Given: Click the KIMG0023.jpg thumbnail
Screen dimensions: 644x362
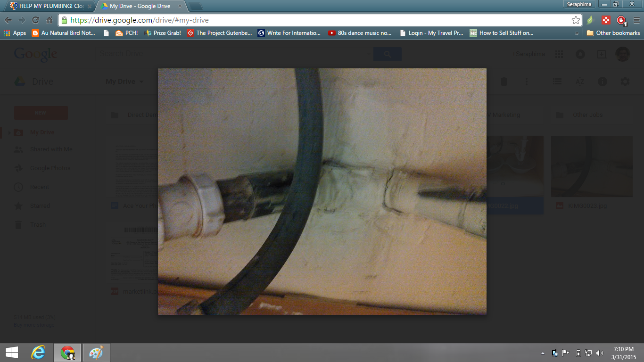Looking at the screenshot, I should pos(591,166).
